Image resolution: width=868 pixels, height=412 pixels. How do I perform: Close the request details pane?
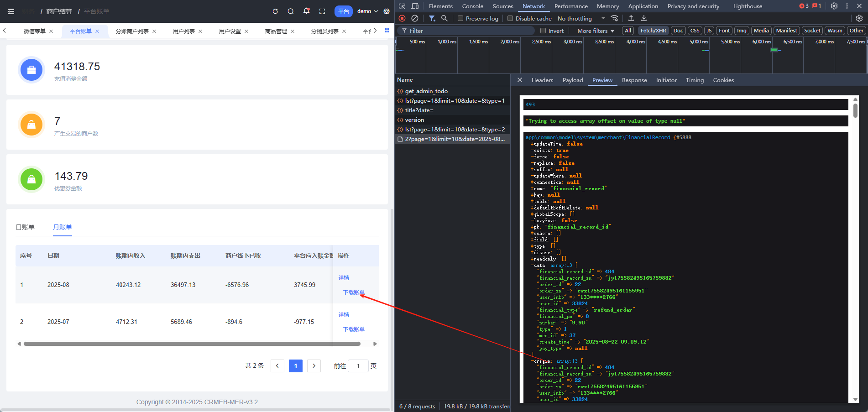point(520,80)
